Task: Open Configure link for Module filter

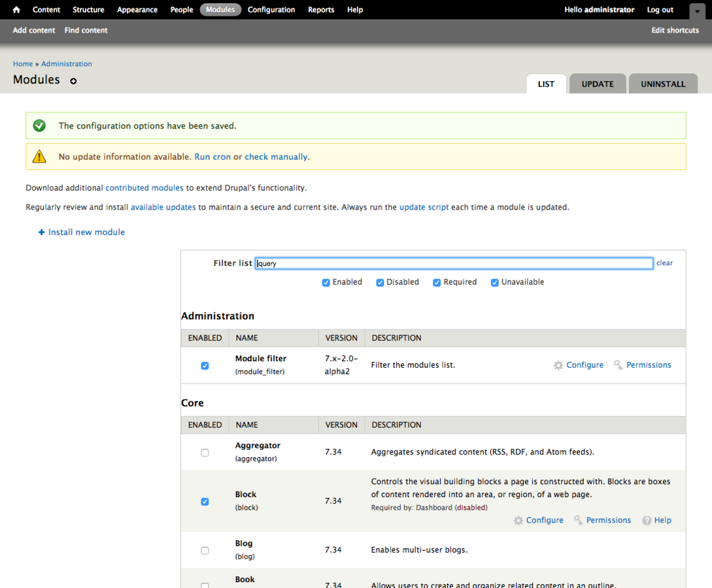Action: 585,365
